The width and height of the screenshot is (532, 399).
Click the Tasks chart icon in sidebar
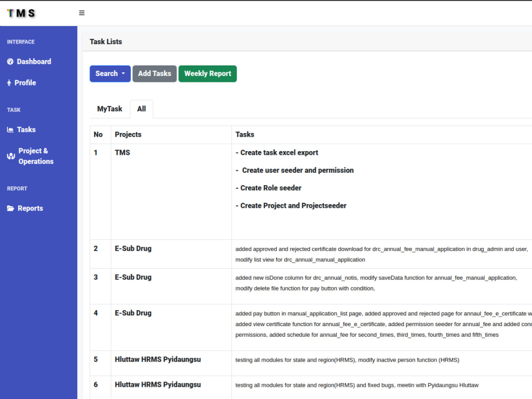click(10, 129)
